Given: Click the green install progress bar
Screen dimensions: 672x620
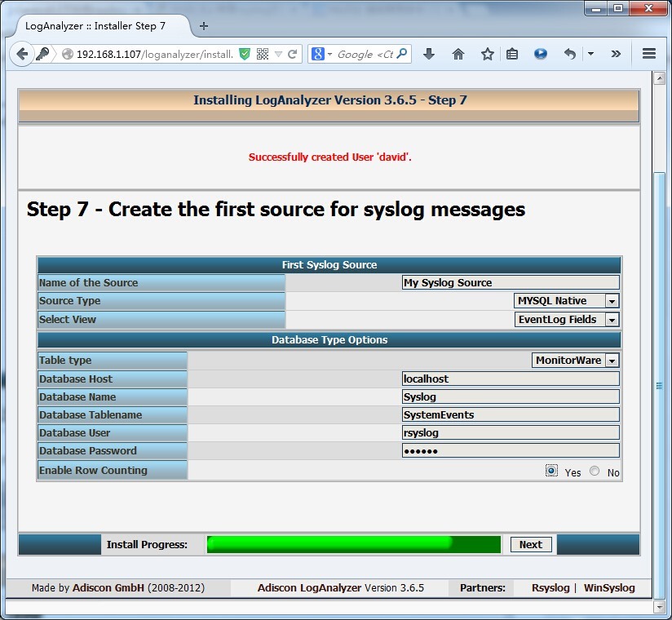Looking at the screenshot, I should pyautogui.click(x=354, y=543).
